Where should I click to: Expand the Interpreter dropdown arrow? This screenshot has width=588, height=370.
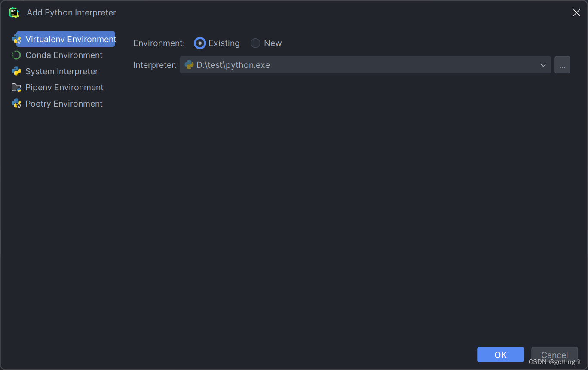click(543, 65)
